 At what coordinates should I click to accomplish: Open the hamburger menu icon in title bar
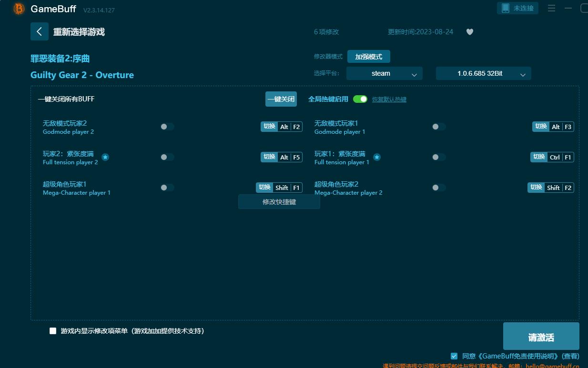coord(551,9)
